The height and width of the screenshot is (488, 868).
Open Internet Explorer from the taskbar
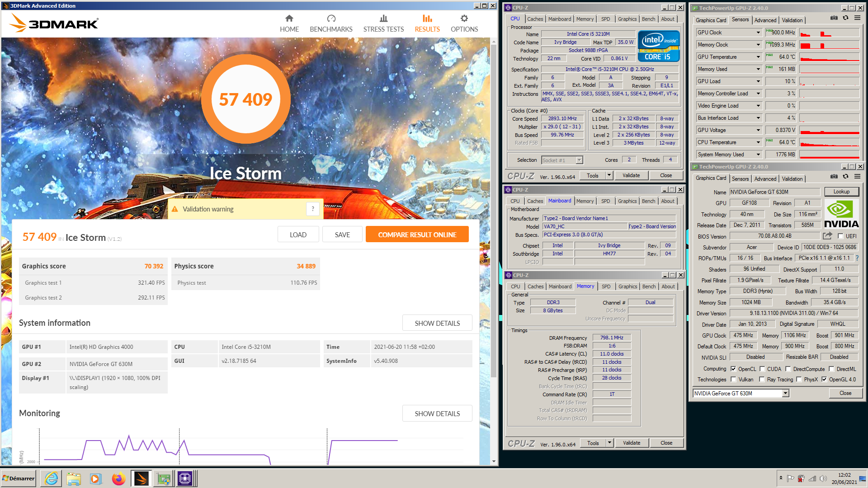click(52, 479)
